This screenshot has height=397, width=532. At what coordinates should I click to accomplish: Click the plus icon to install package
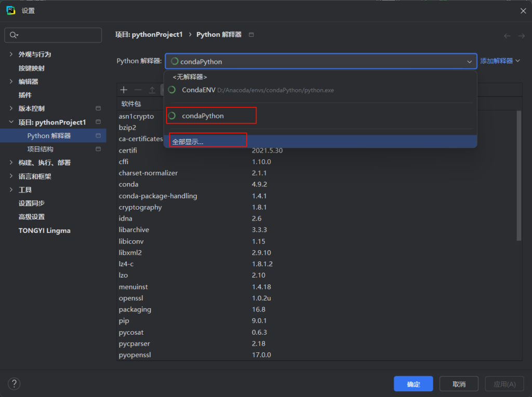[124, 90]
